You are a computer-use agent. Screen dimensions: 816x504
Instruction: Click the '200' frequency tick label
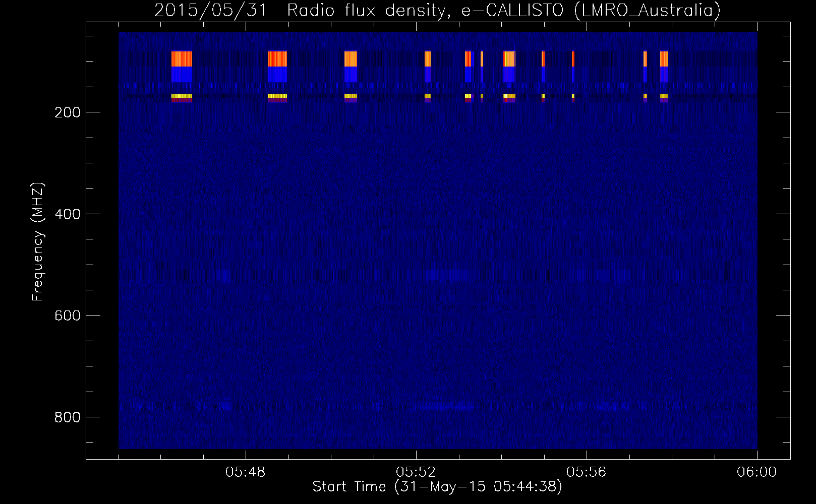(x=68, y=112)
